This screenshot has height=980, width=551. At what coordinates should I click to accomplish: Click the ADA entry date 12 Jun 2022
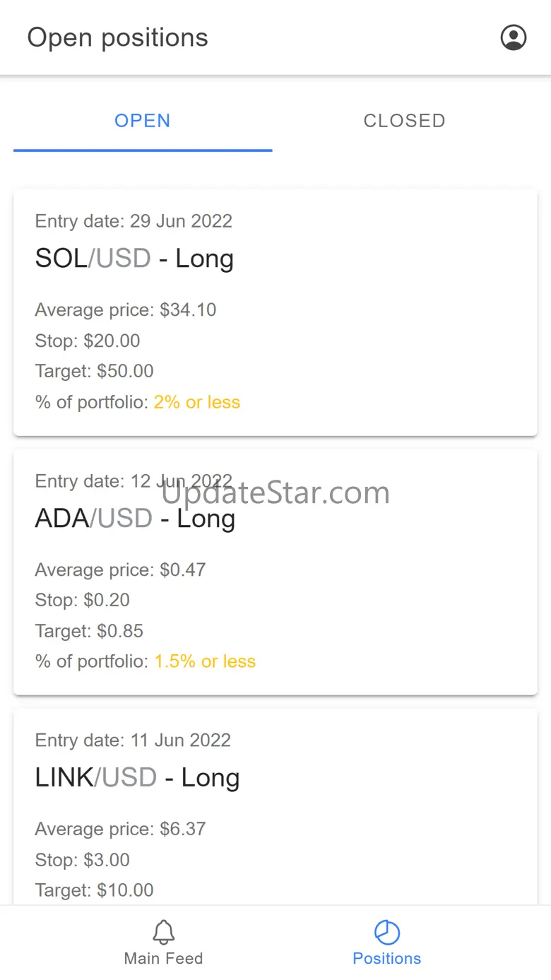pos(134,481)
